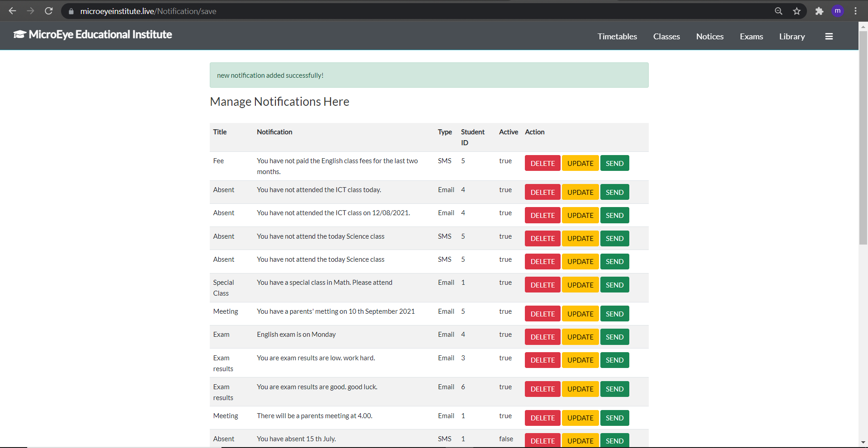Send the Fee SMS notification
This screenshot has height=448, width=868.
point(614,163)
